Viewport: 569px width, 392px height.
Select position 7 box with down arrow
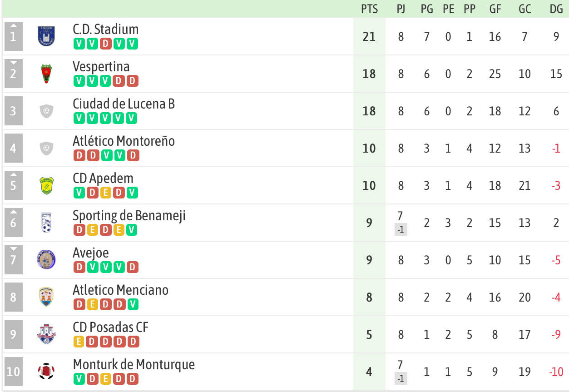pos(13,260)
